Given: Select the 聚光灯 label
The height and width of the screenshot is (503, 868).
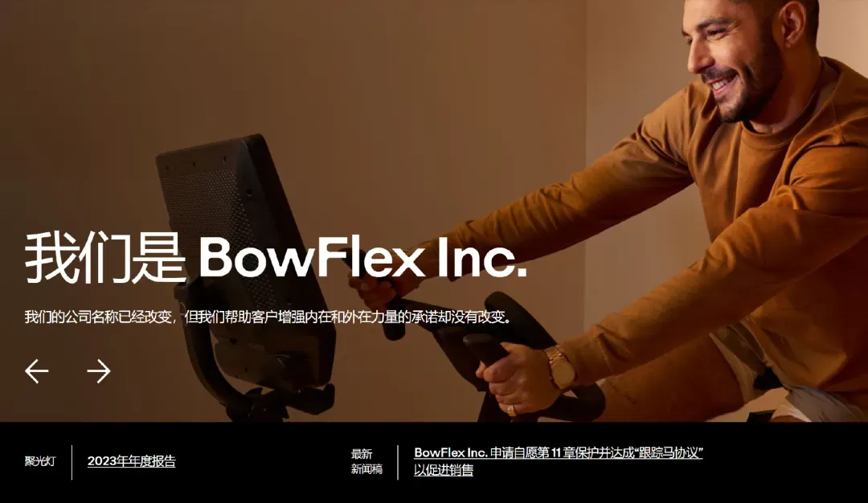Looking at the screenshot, I should pos(40,461).
